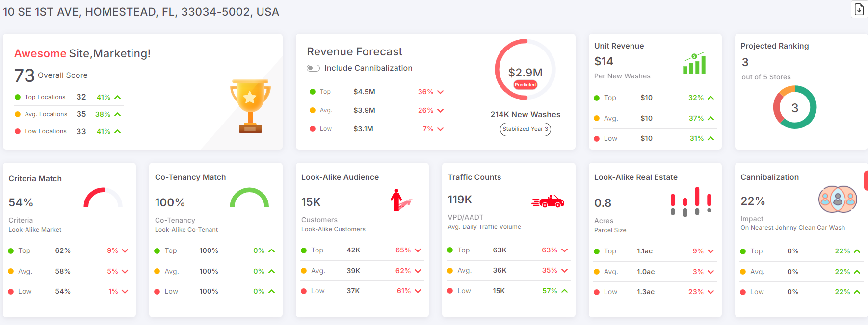Click the Cannibalization overlapping circles icon
868x325 pixels.
(838, 200)
